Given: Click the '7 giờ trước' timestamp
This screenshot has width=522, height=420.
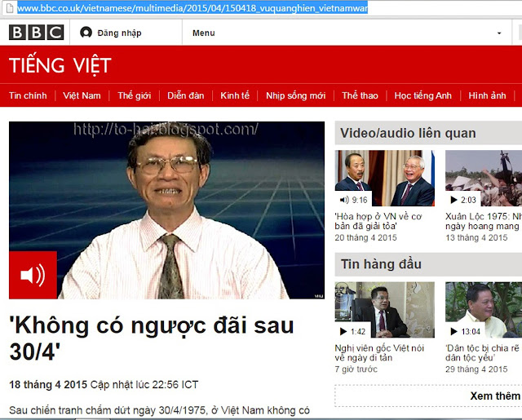Looking at the screenshot, I should (356, 369).
